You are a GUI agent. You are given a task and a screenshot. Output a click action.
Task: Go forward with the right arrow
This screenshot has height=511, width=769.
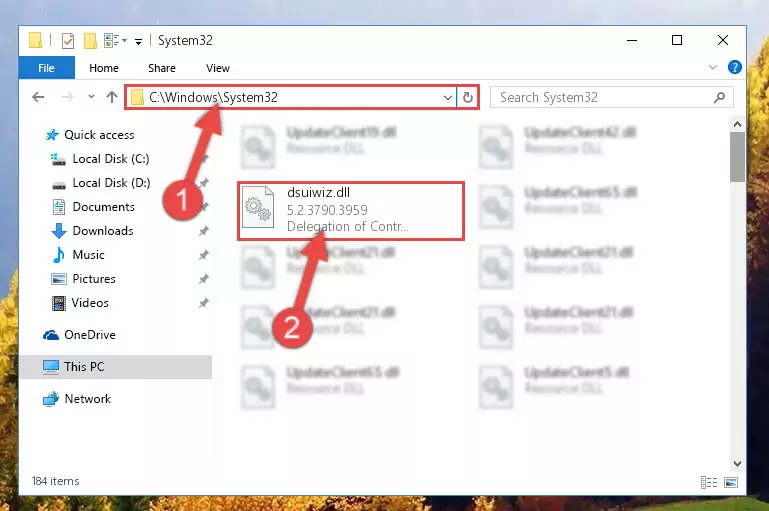click(x=67, y=97)
